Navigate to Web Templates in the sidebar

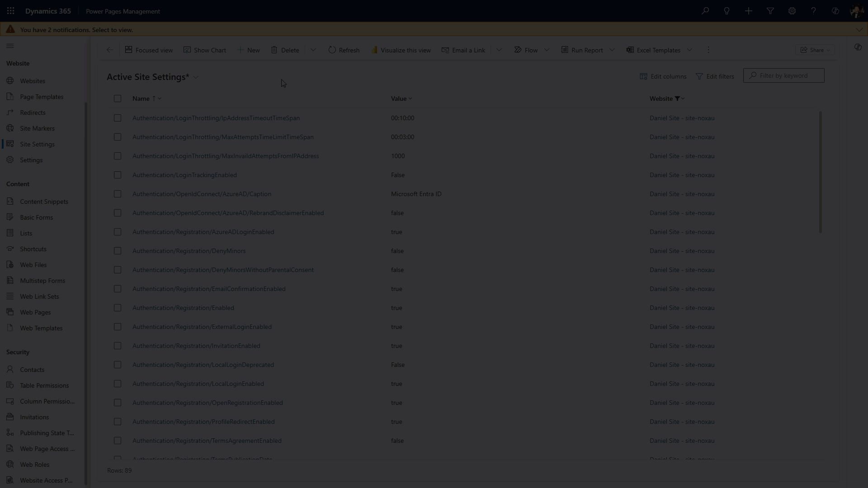click(x=41, y=328)
